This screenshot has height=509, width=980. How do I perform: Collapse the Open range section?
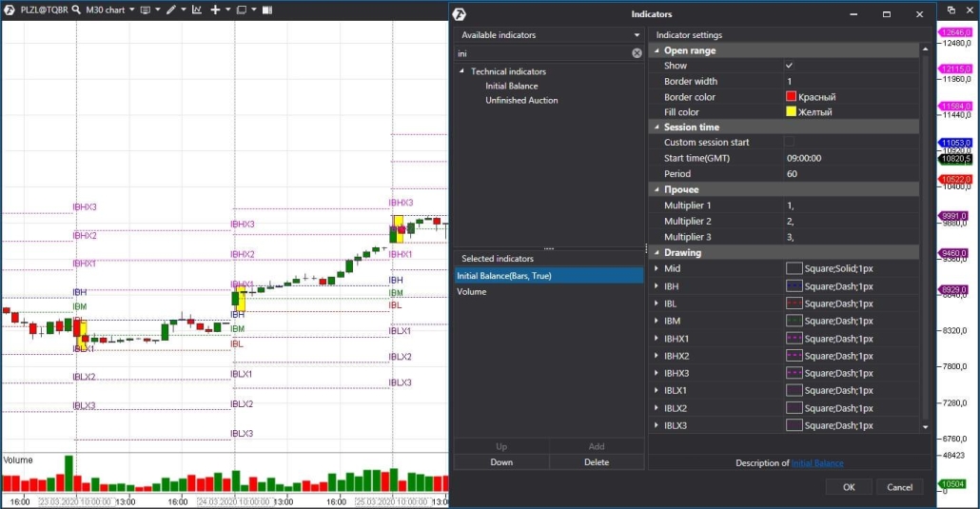point(657,50)
